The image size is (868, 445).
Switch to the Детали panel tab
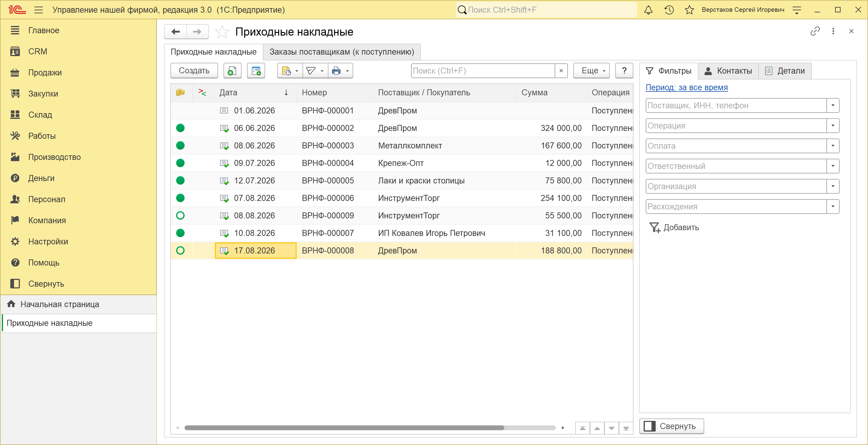785,71
